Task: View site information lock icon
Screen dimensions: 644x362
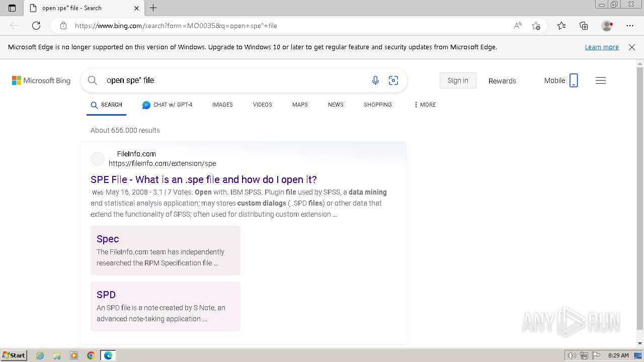Action: point(63,26)
